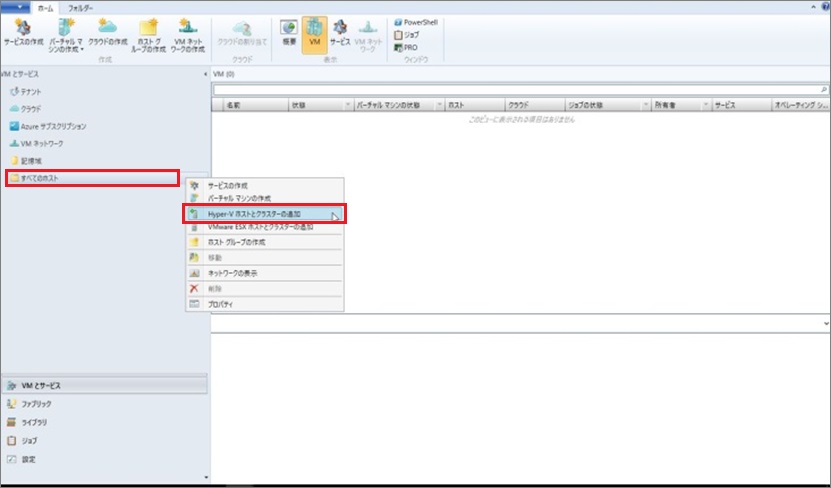Show サービス view in ribbon
This screenshot has height=488, width=831.
[340, 33]
